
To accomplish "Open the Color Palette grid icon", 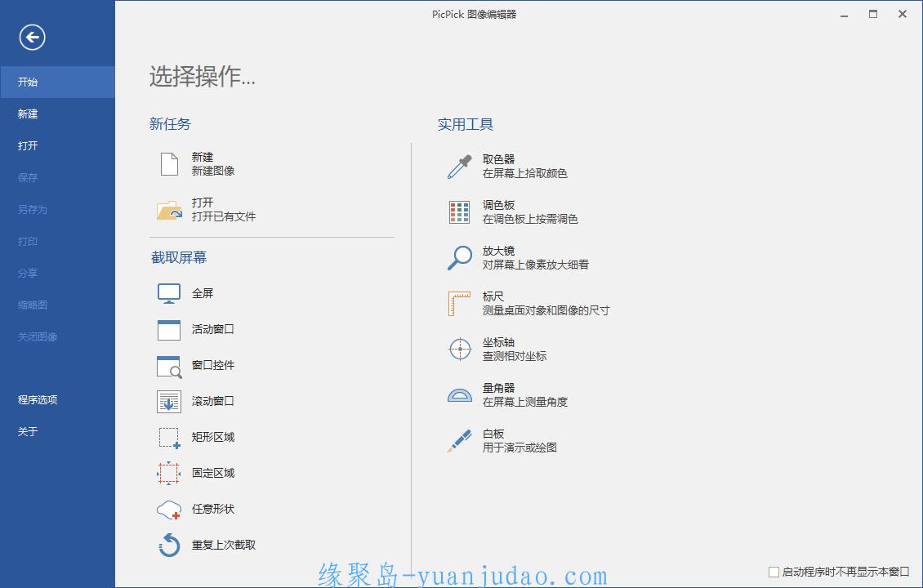I will (x=459, y=212).
